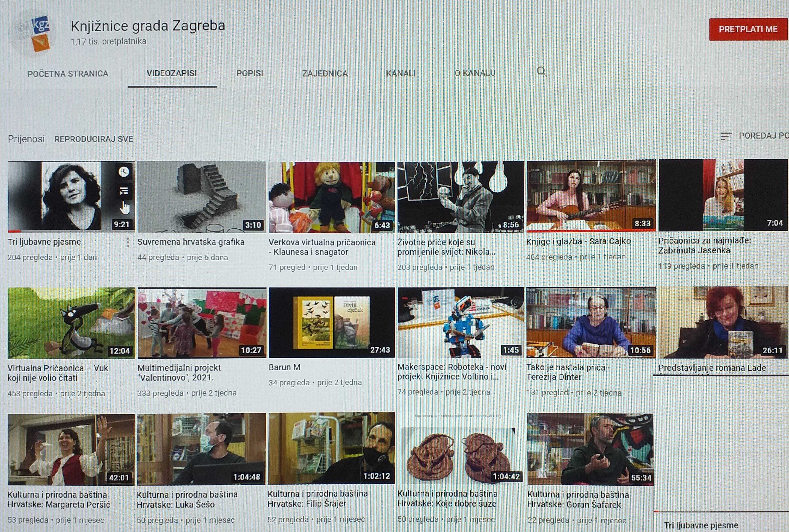Screen dimensions: 789x532
Task: Go to the Zajednica tab
Action: click(325, 74)
